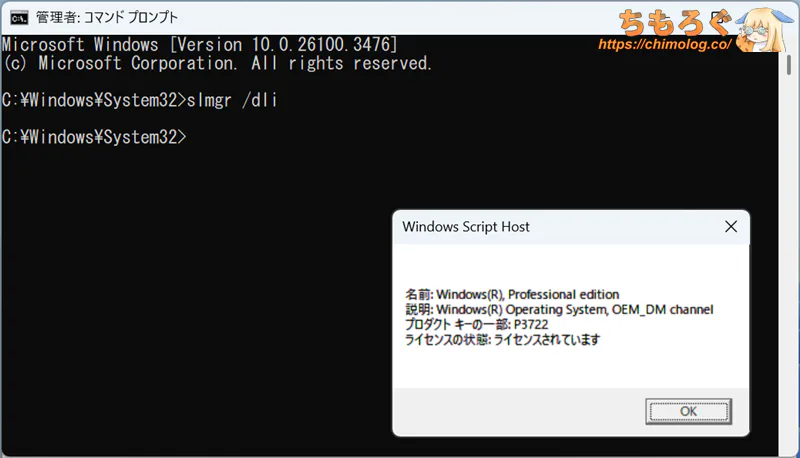Open the chimolog.co URL watermark
This screenshot has height=458, width=800.
point(664,45)
